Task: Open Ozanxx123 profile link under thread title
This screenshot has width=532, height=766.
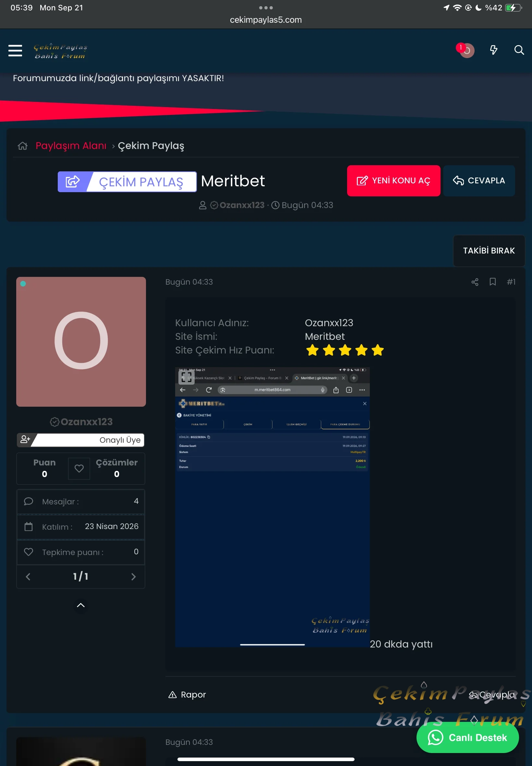Action: (x=242, y=205)
